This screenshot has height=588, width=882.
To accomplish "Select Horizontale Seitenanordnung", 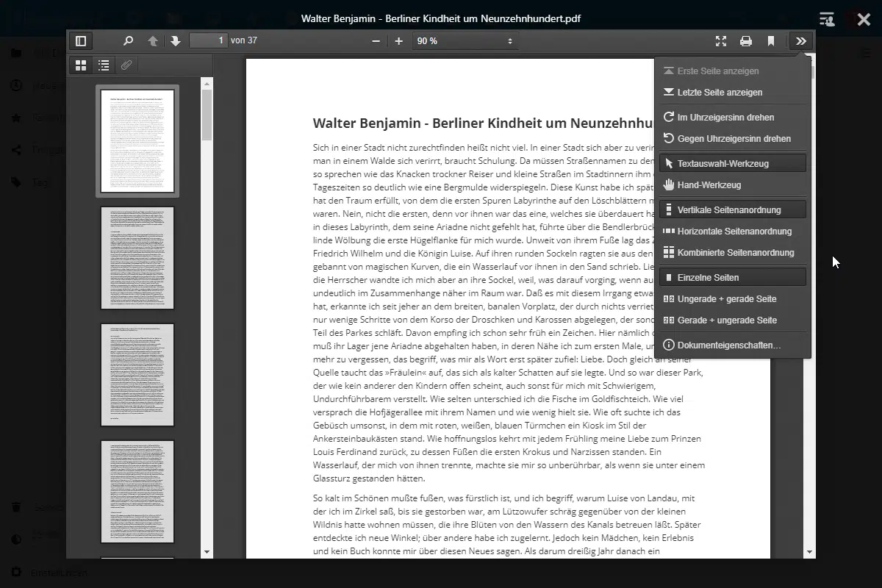I will pos(733,231).
